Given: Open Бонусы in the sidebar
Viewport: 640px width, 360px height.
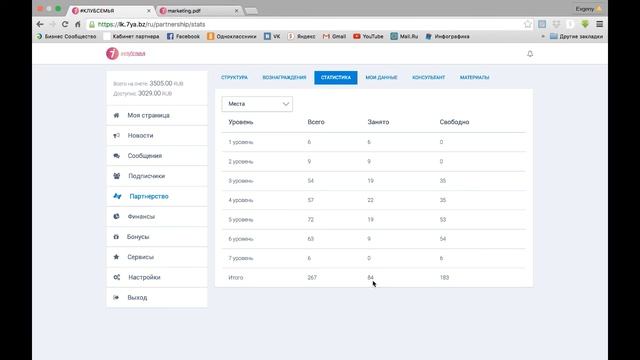Looking at the screenshot, I should pos(157,237).
